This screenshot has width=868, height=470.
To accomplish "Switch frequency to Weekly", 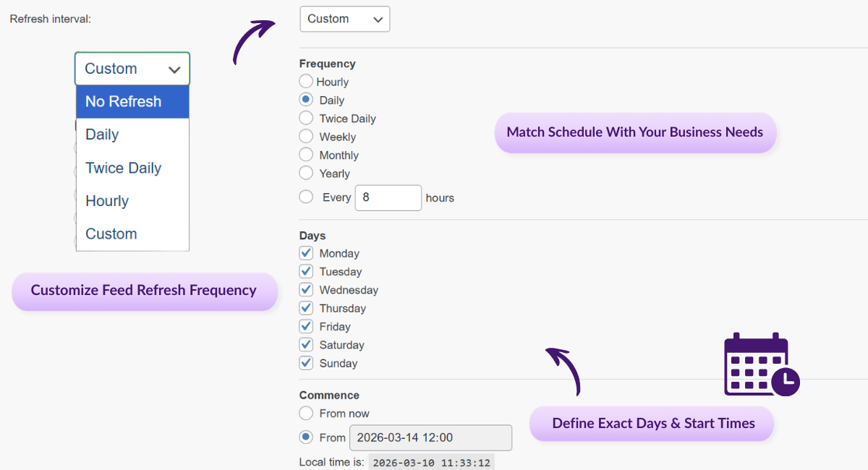I will point(306,136).
